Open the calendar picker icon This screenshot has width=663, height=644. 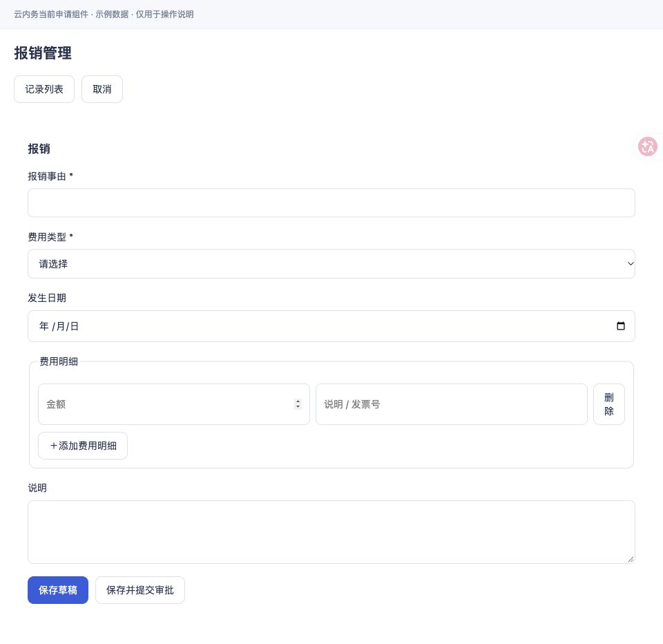(x=620, y=326)
